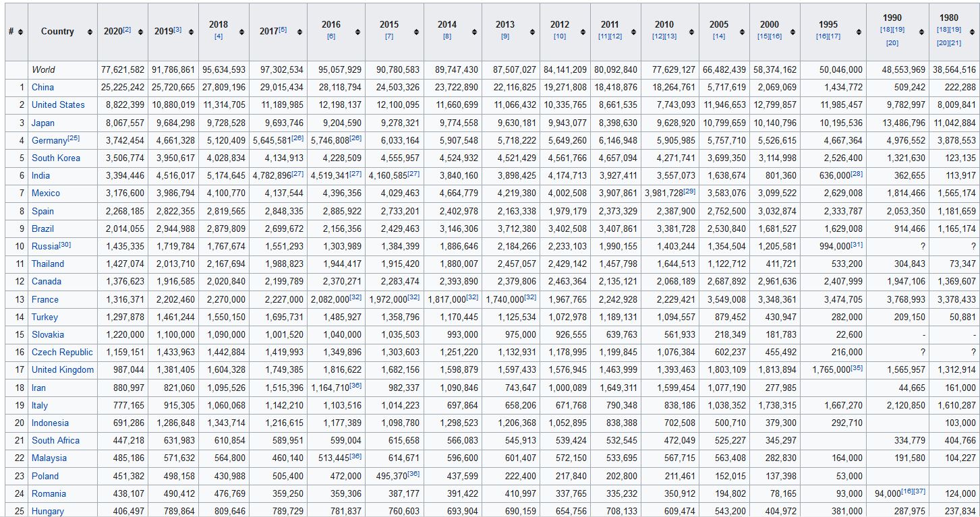
Task: Sort table by the # rank column
Action: click(20, 32)
